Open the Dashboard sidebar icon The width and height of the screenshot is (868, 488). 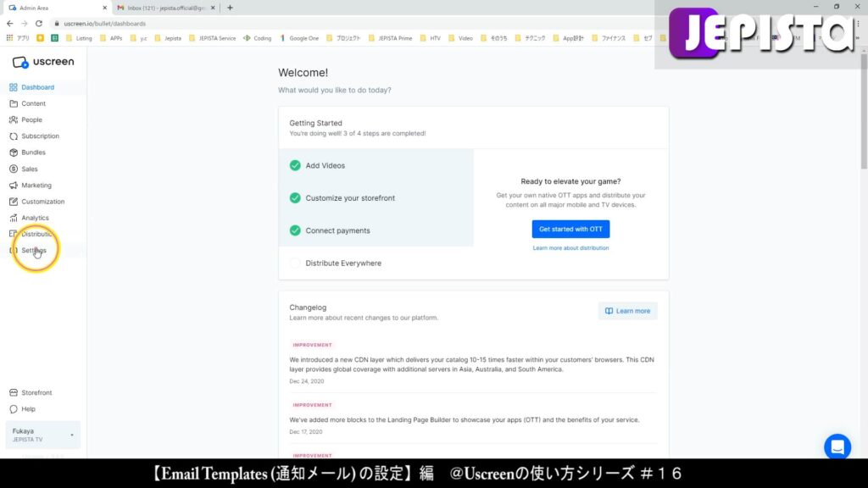pos(14,87)
